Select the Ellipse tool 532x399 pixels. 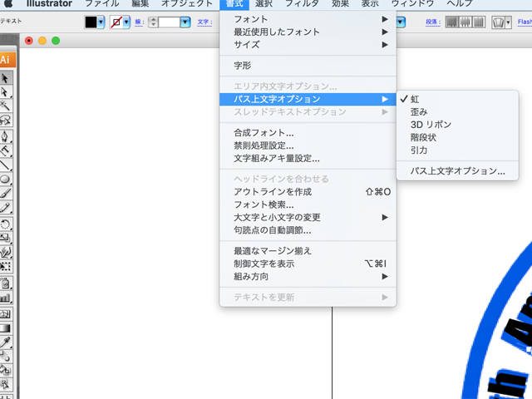tap(6, 179)
